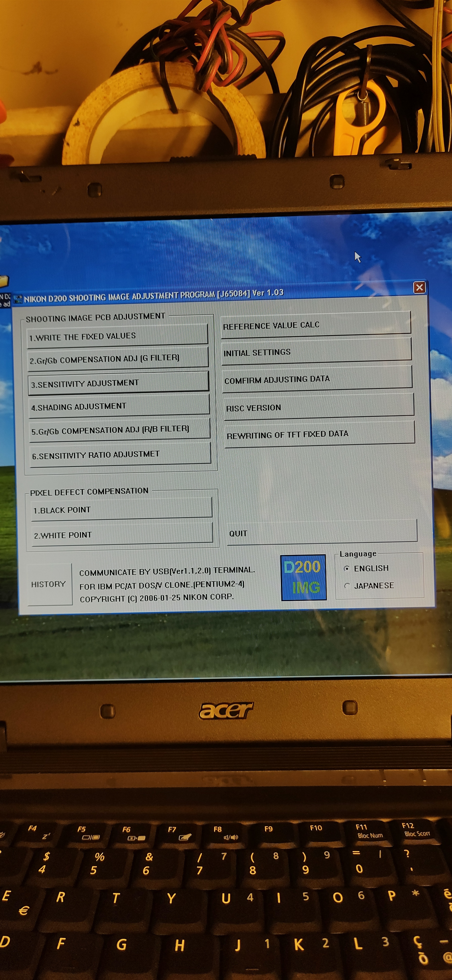
Task: Click the D200 IMG logo icon
Action: [x=304, y=577]
